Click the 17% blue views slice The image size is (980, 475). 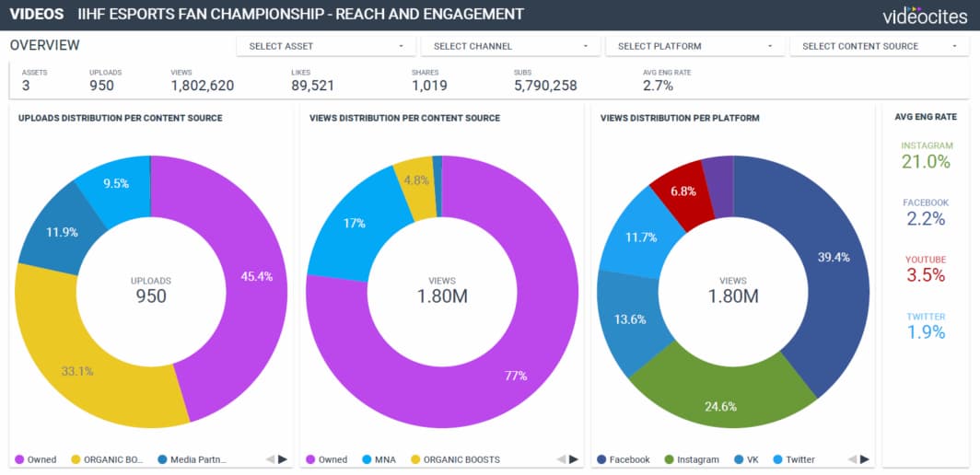pyautogui.click(x=354, y=223)
